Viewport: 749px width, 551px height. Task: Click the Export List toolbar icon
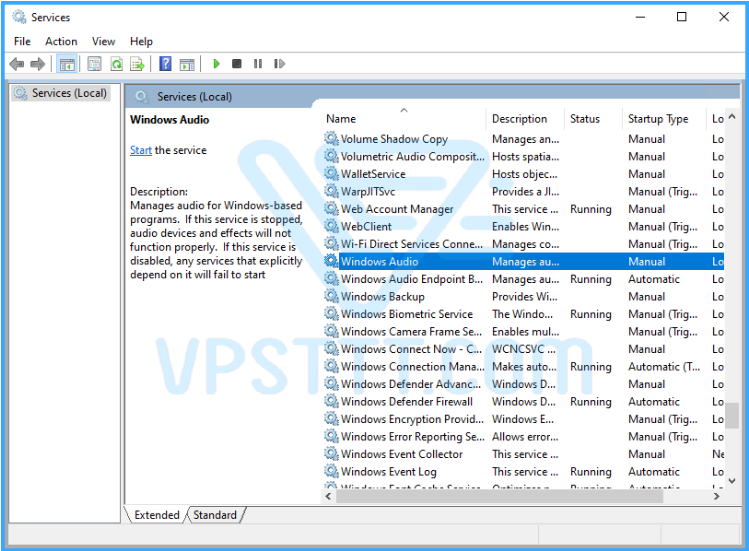point(138,64)
